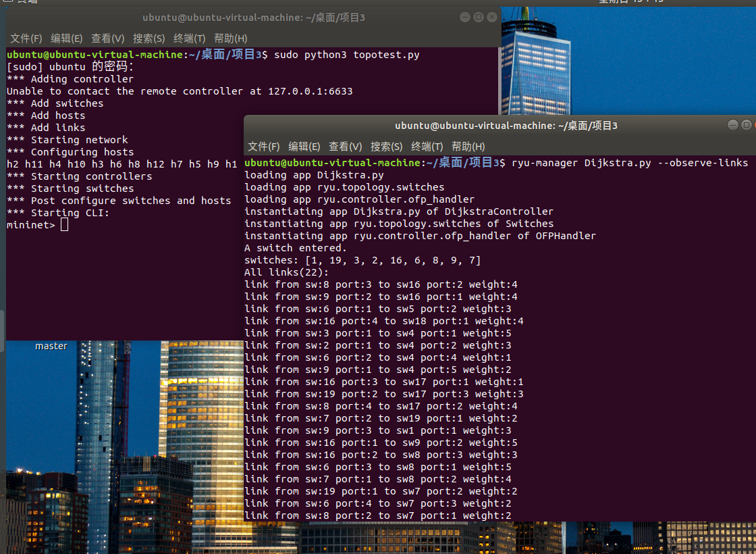Open 文件(F) menu in the mininet terminal
Image resolution: width=756 pixels, height=554 pixels.
click(26, 39)
